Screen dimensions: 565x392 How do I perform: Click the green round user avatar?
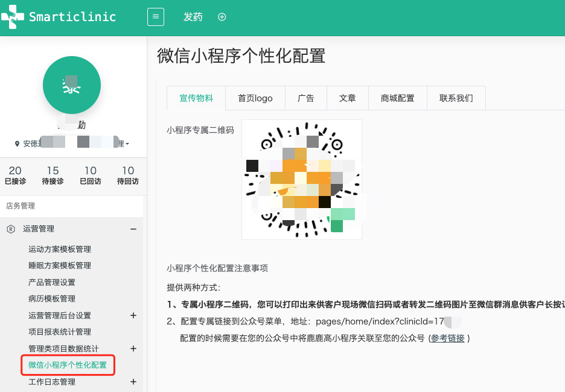click(x=72, y=85)
